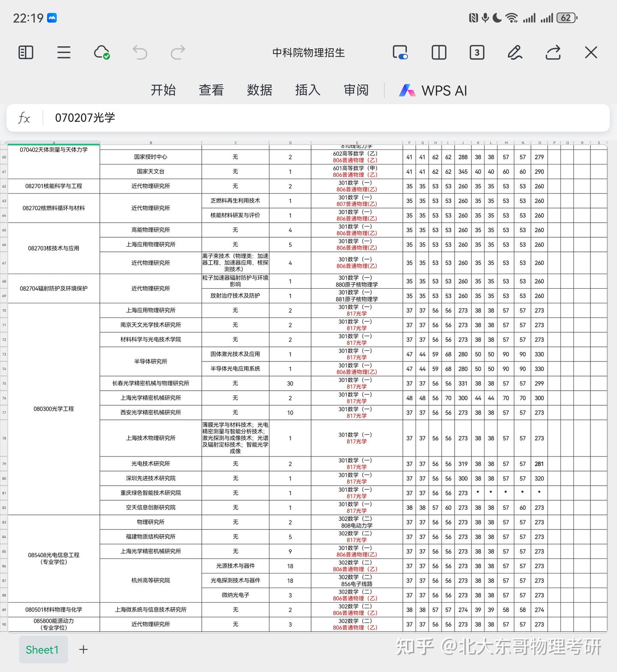Undo the last action
This screenshot has height=672, width=617.
tap(140, 52)
